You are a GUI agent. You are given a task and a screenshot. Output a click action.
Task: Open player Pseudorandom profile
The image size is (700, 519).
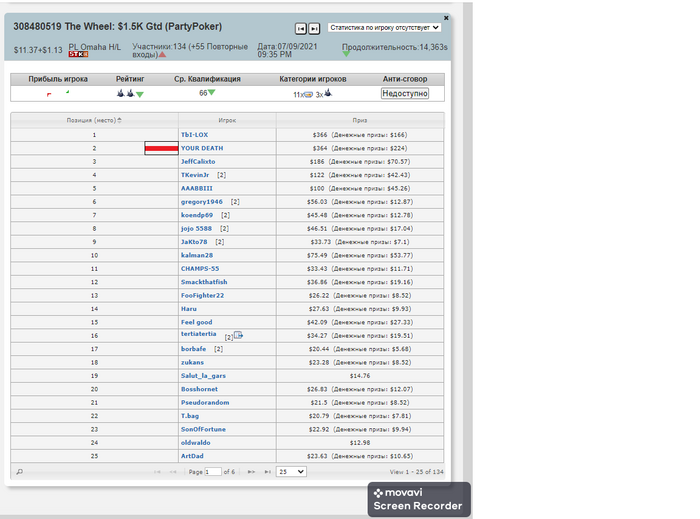point(205,403)
